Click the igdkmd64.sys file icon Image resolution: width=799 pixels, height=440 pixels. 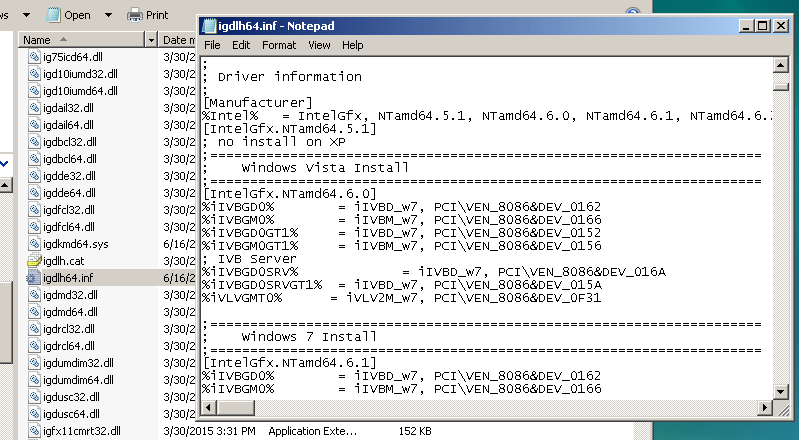tap(34, 243)
